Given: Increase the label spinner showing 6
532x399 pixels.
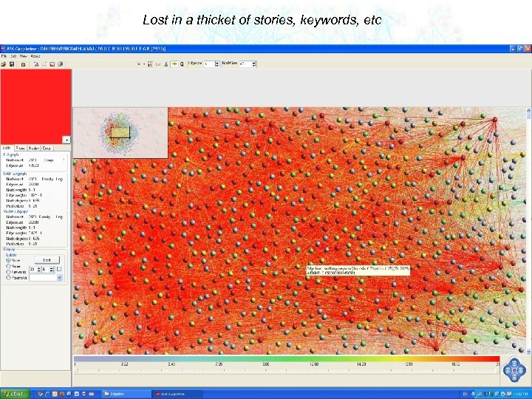Looking at the screenshot, I should [x=52, y=267].
